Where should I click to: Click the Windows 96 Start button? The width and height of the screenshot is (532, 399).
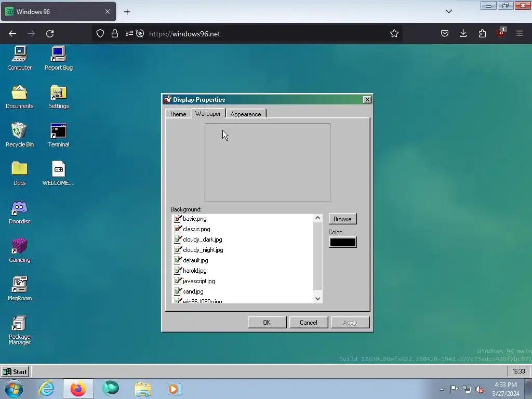pos(15,371)
